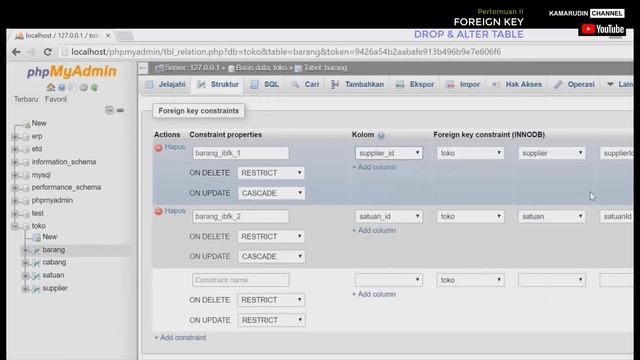The height and width of the screenshot is (360, 640).
Task: Select phpmyadmin database in tree
Action: coord(52,200)
